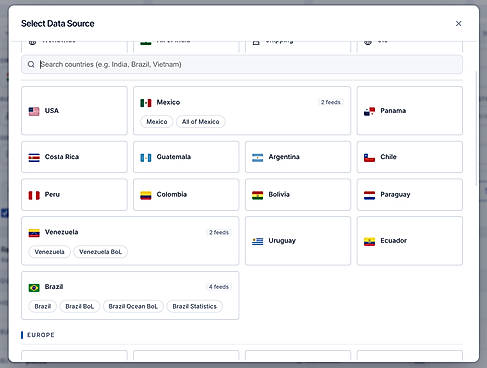This screenshot has height=368, width=487.
Task: Select the Brazil feed chip
Action: point(43,306)
